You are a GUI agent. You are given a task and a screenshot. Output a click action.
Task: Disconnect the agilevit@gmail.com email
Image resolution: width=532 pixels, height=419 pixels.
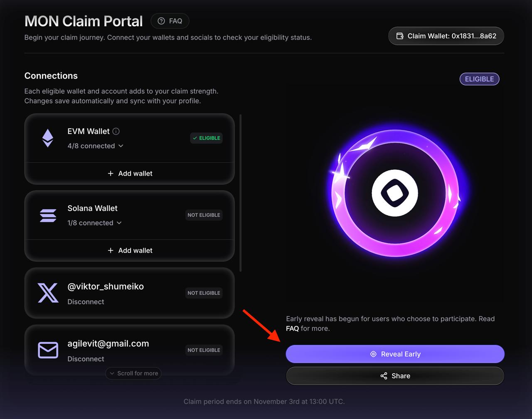coord(86,359)
